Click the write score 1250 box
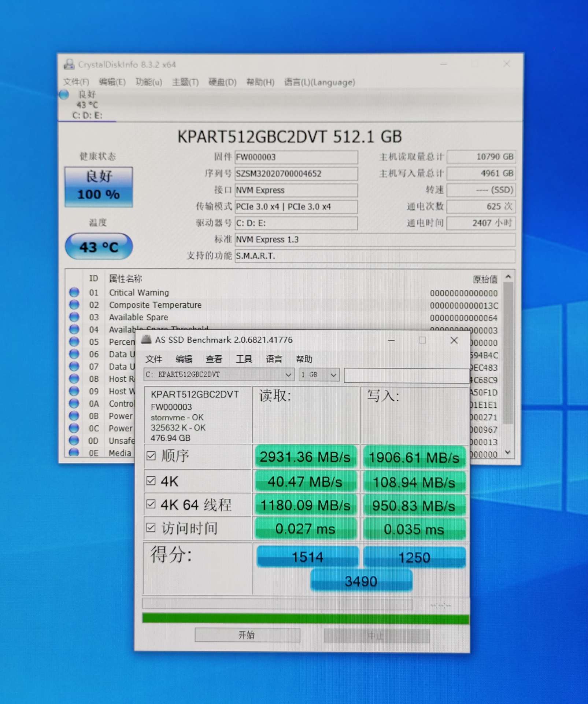This screenshot has width=588, height=704. tap(414, 557)
